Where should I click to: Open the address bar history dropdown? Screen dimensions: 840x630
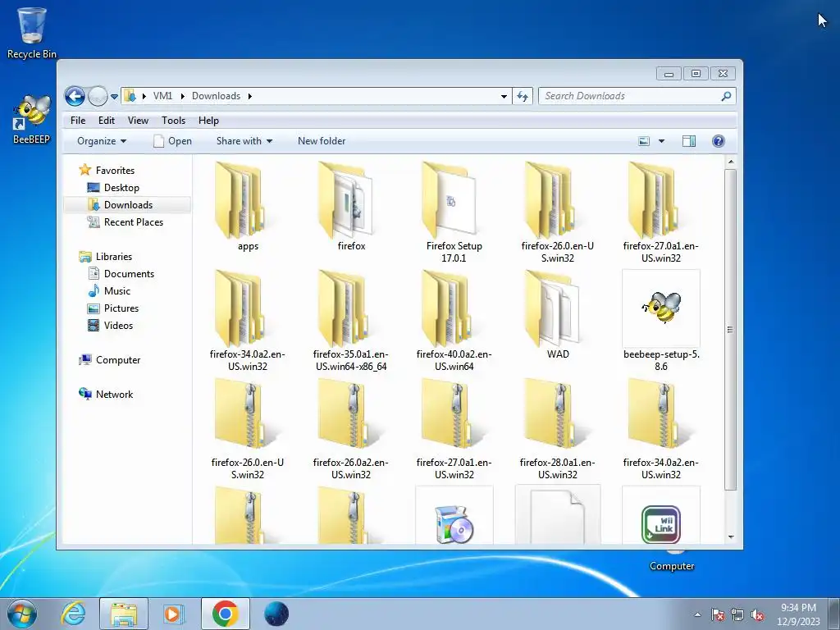pyautogui.click(x=504, y=97)
